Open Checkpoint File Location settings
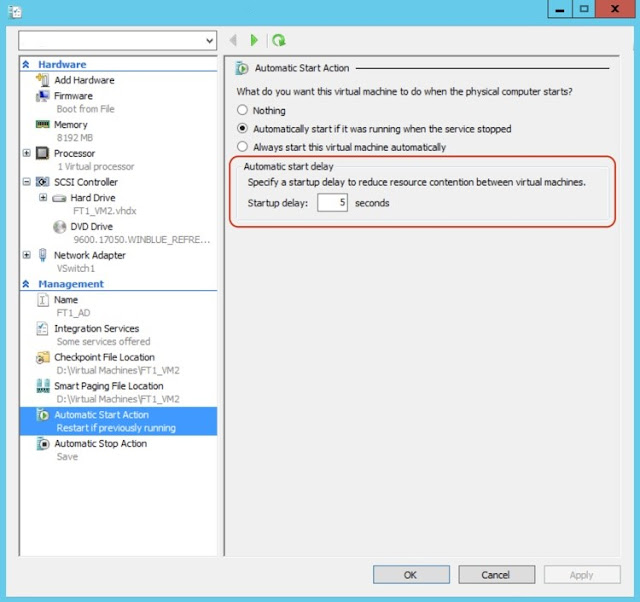This screenshot has width=640, height=602. (x=104, y=358)
